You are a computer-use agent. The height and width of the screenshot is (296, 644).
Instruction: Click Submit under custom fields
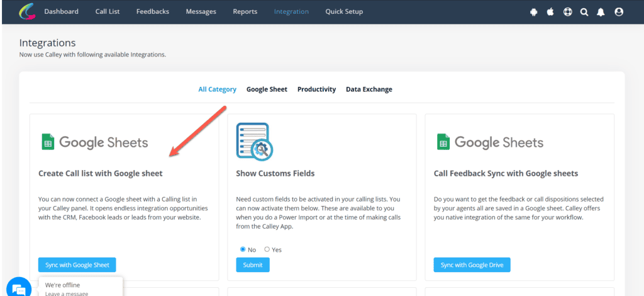(253, 265)
